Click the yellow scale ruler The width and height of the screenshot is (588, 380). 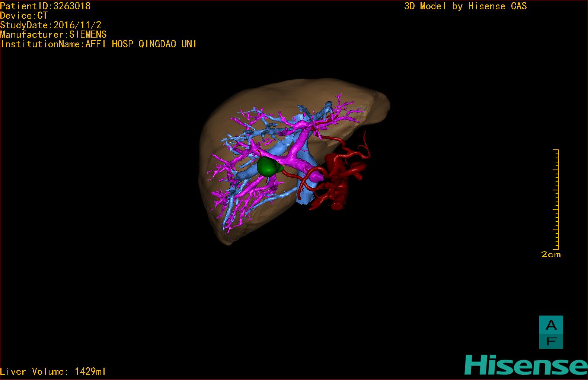pos(556,199)
